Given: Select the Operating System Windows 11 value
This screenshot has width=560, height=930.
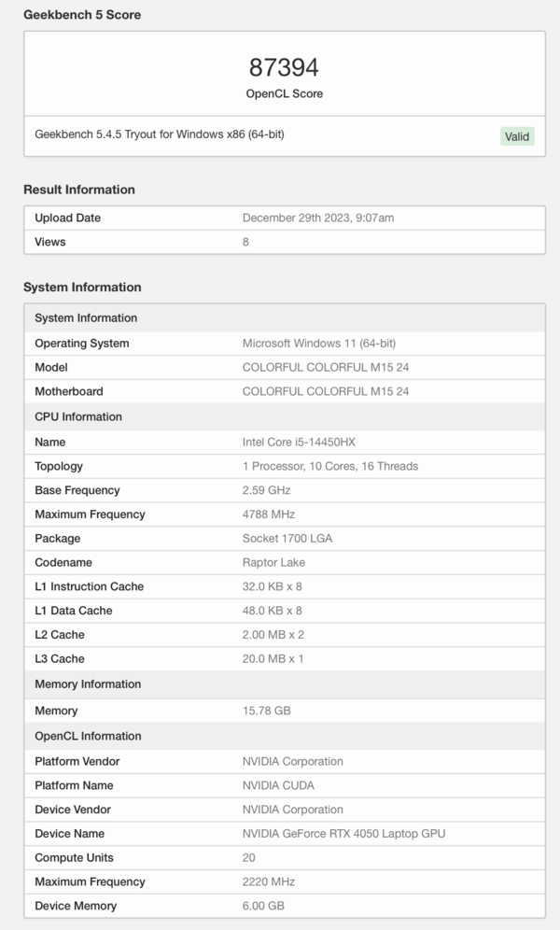Looking at the screenshot, I should coord(319,344).
